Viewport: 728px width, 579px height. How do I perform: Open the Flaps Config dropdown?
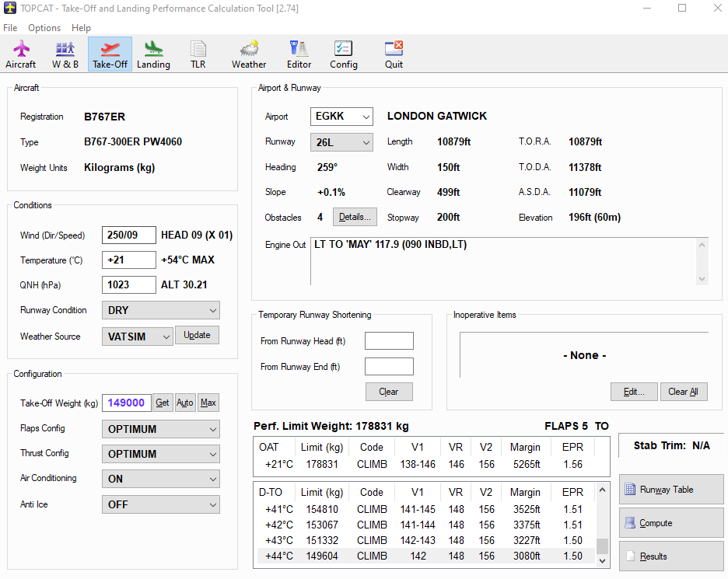point(160,428)
